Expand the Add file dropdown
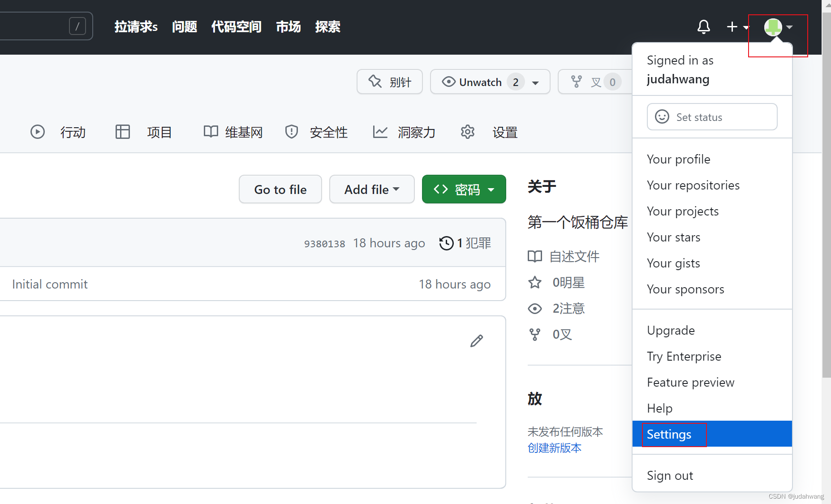The height and width of the screenshot is (504, 831). click(372, 189)
